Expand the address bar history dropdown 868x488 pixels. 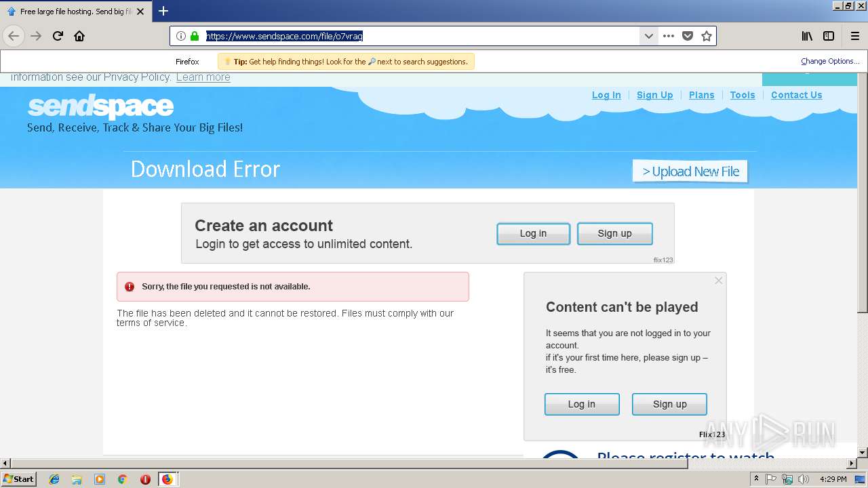click(648, 36)
